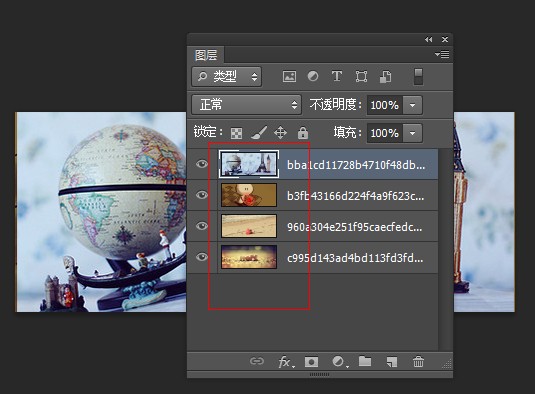The image size is (535, 394).
Task: Filter for pixel layers icon
Action: pos(289,76)
